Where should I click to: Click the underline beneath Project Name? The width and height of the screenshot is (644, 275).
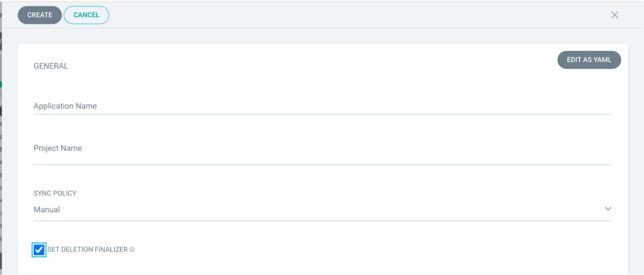pyautogui.click(x=322, y=164)
